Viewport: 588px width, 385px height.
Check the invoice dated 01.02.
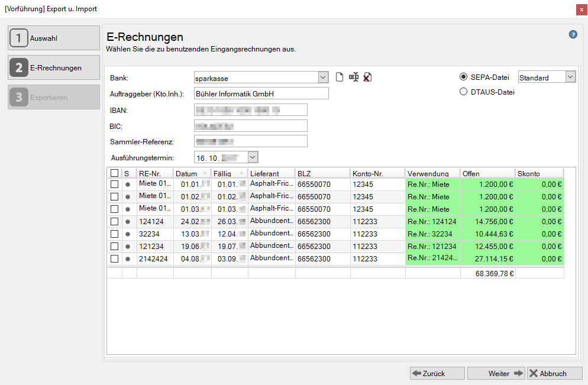tap(114, 197)
